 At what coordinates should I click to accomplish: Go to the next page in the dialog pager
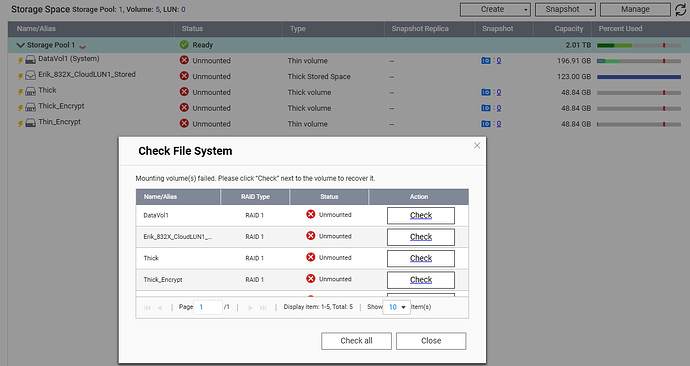pos(250,307)
